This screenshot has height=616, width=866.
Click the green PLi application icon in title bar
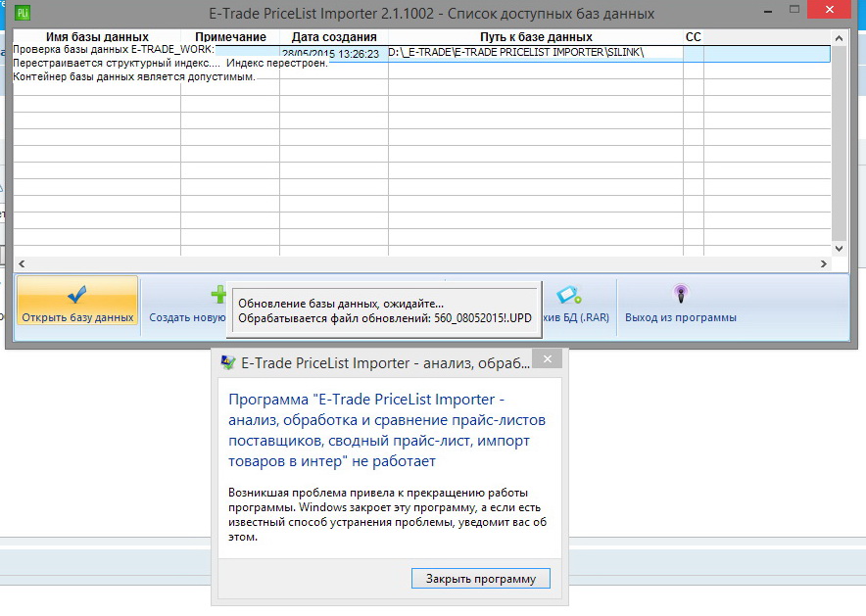pos(23,13)
